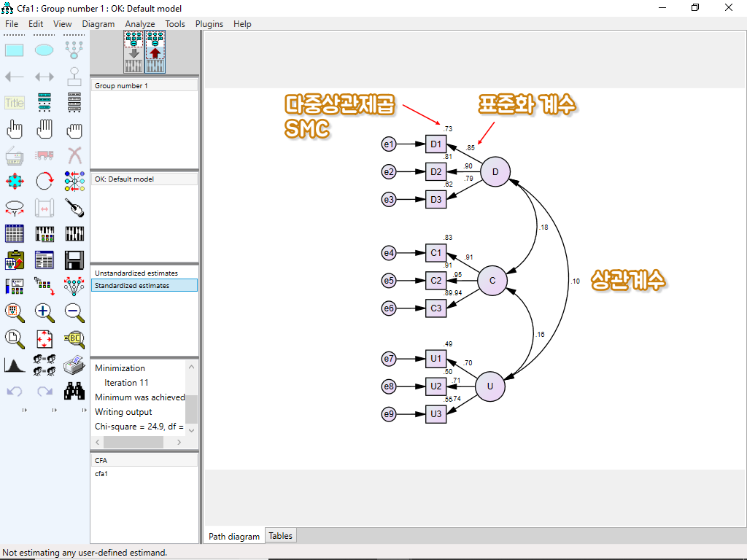Click the Print path diagrams printer icon
Image resolution: width=747 pixels, height=560 pixels.
coord(74,365)
